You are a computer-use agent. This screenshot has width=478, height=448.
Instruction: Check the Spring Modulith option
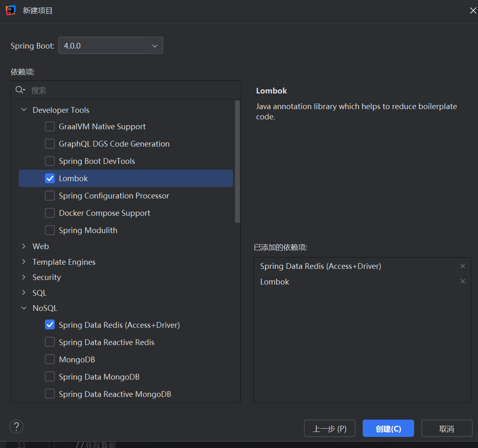point(50,230)
